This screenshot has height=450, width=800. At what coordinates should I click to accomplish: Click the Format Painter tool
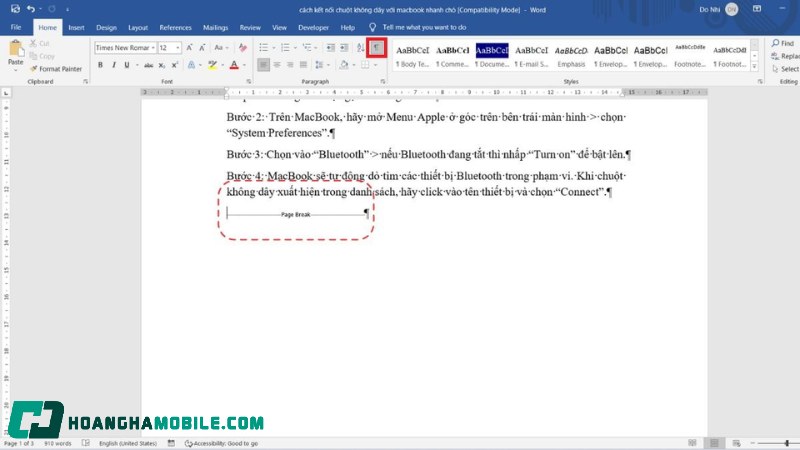point(56,69)
